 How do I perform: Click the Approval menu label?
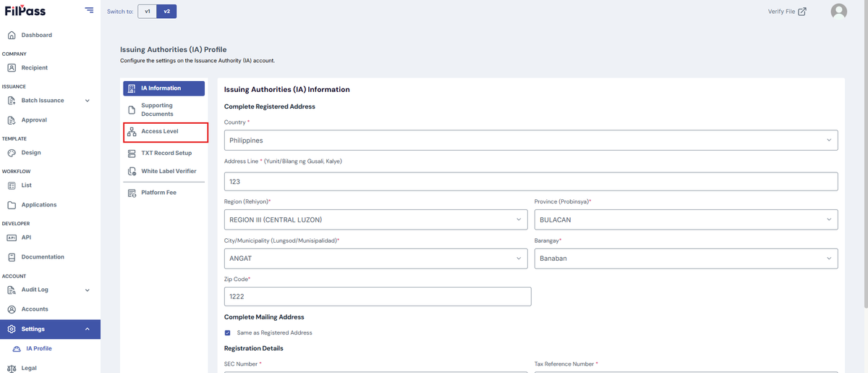point(34,120)
